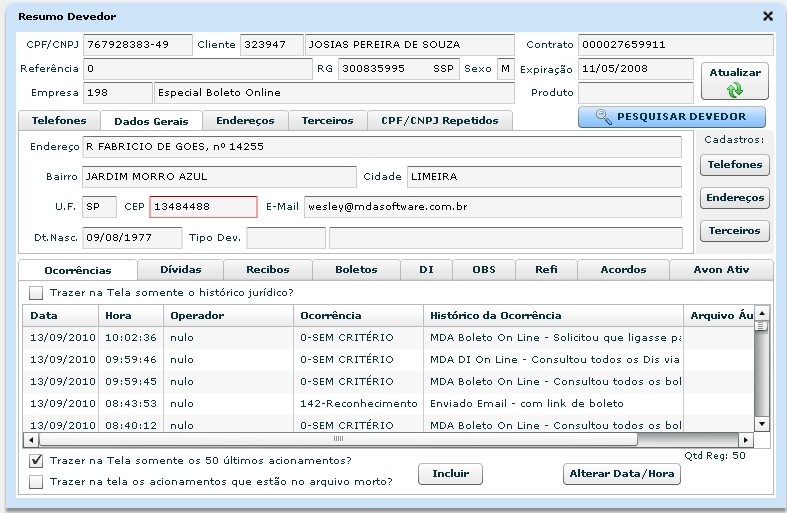Switch to CPF/CNPJ Repetidos tab
The height and width of the screenshot is (513, 787).
coord(440,120)
